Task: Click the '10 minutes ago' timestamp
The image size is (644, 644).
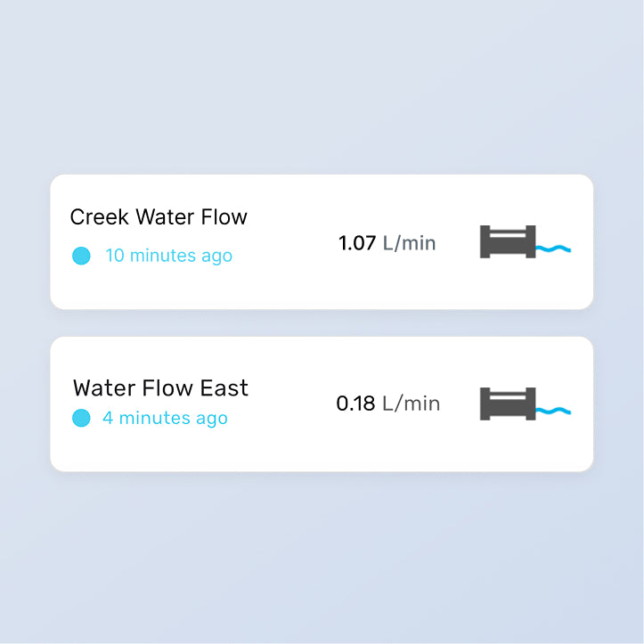Action: click(x=168, y=256)
